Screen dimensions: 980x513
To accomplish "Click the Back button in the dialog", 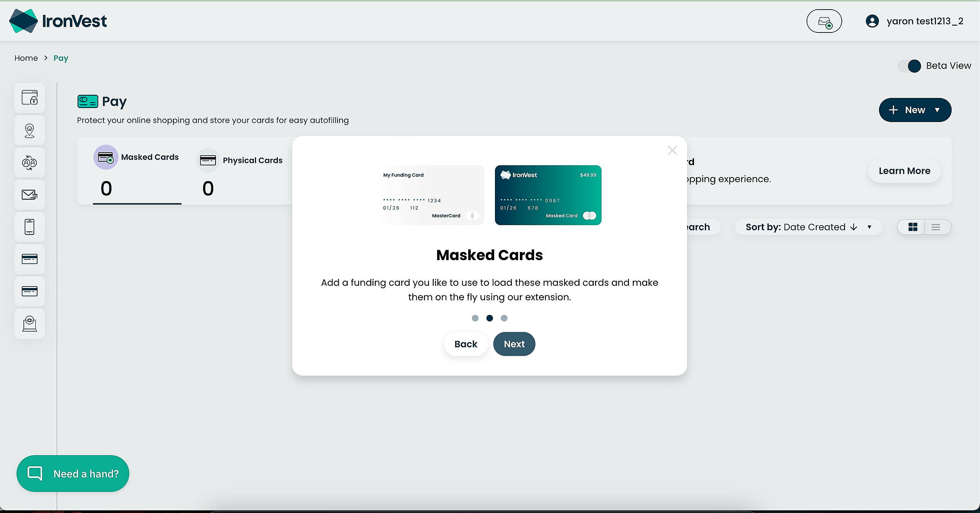I will pyautogui.click(x=466, y=344).
